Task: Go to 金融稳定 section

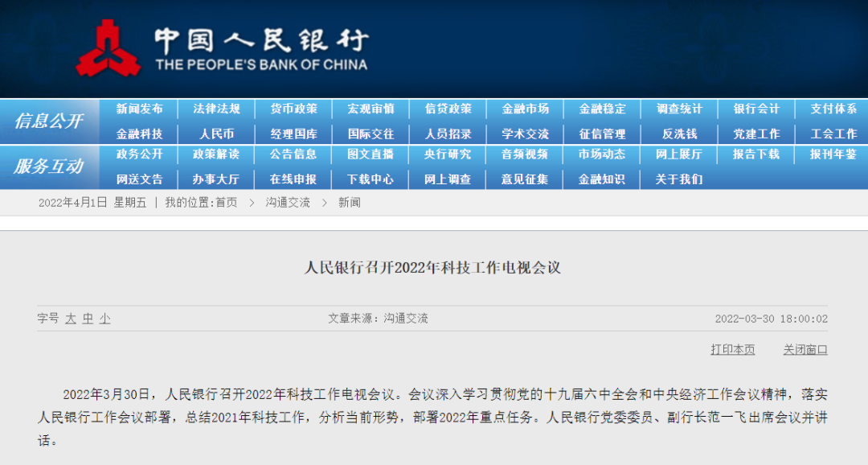Action: click(602, 109)
